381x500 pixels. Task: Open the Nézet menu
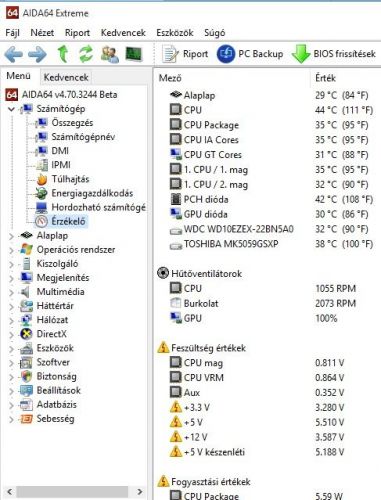(x=42, y=33)
